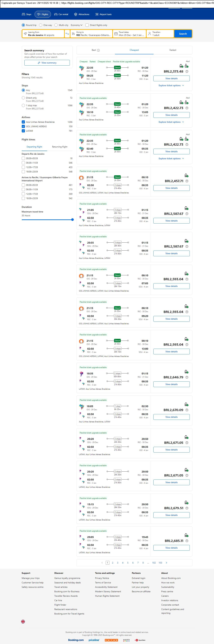Click the help icon next to BRL2,457.71 price

pos(187,181)
